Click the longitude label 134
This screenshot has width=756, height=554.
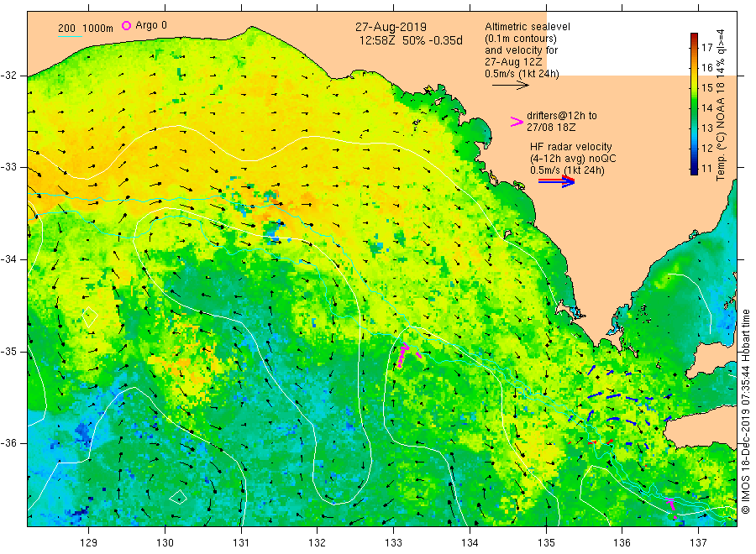470,543
